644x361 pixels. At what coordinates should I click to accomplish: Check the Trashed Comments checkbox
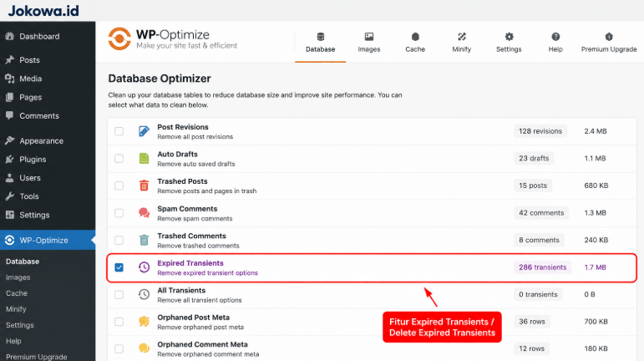click(119, 240)
